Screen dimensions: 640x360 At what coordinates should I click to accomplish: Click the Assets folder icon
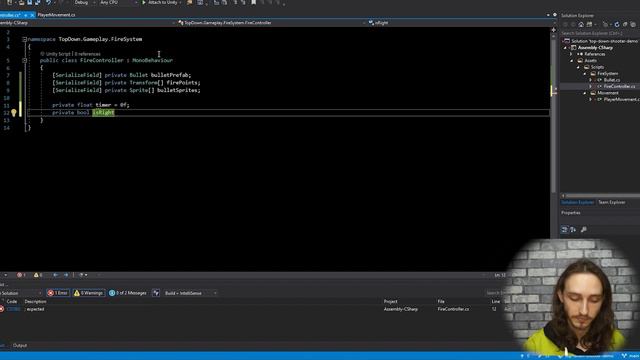[580, 61]
